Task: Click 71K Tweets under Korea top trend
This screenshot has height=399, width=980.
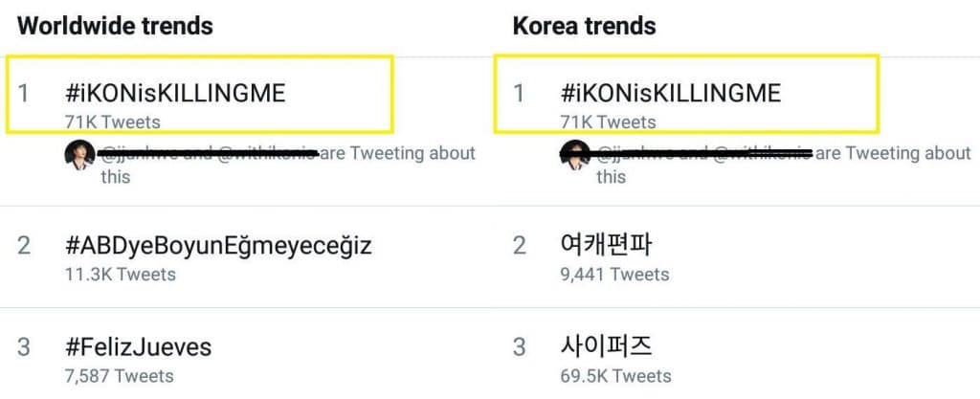Action: pyautogui.click(x=609, y=122)
